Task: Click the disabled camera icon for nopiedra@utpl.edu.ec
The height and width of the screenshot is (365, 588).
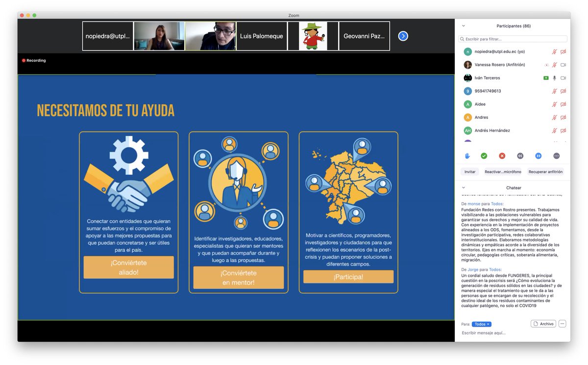Action: coord(563,52)
